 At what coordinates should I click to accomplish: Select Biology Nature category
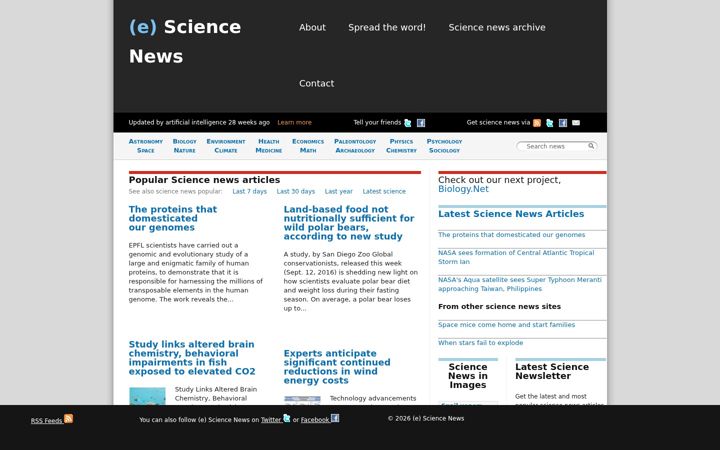(x=185, y=146)
